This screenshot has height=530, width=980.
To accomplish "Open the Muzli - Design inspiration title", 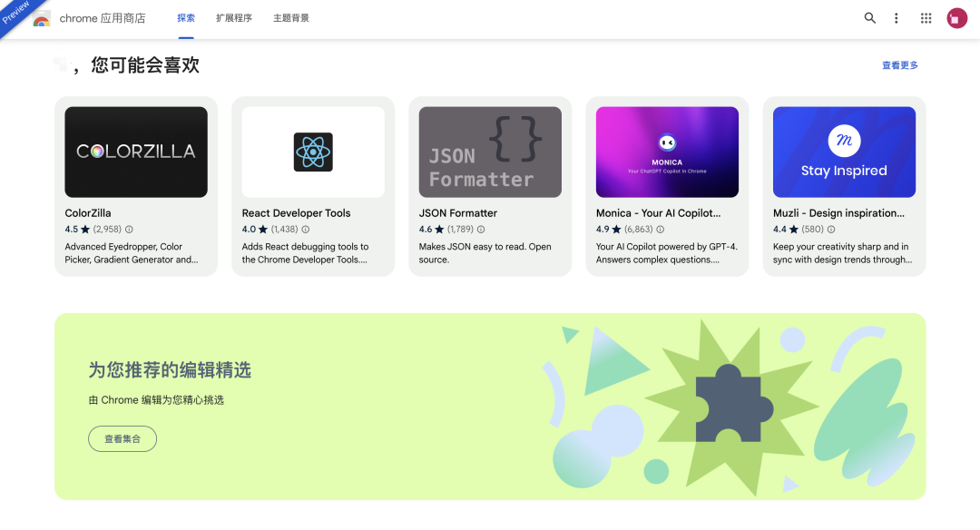I will [x=838, y=213].
